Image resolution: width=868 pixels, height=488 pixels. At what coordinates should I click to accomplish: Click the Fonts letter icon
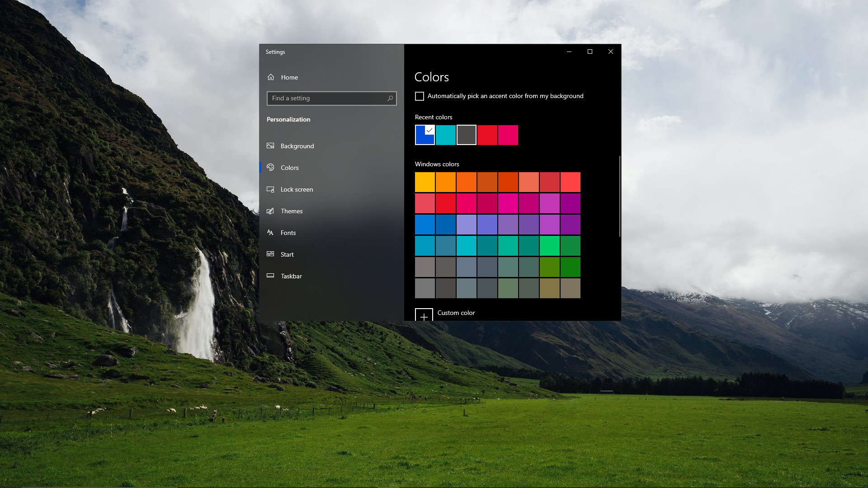270,233
